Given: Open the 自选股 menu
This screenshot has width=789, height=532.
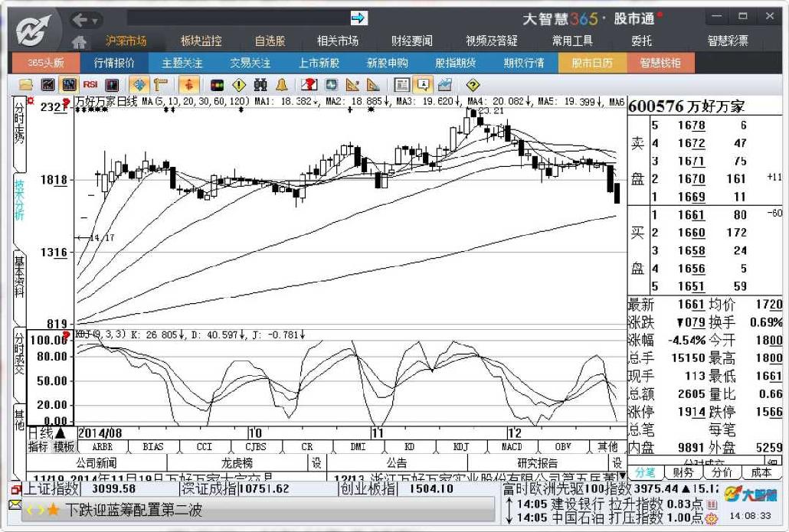Looking at the screenshot, I should coord(270,41).
